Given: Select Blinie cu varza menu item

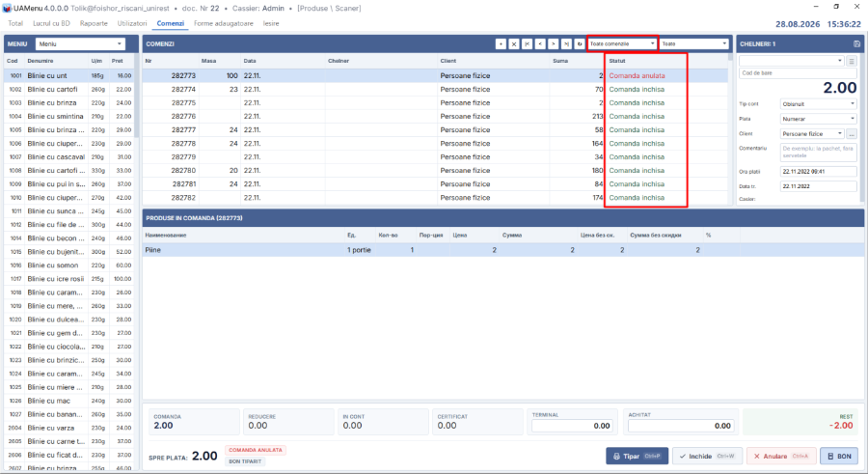Looking at the screenshot, I should point(68,428).
